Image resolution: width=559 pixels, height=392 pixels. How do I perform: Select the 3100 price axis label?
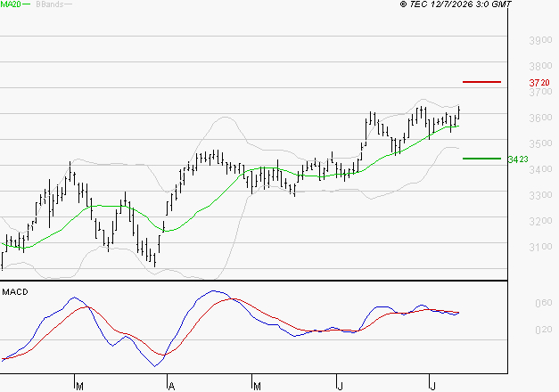click(x=540, y=247)
